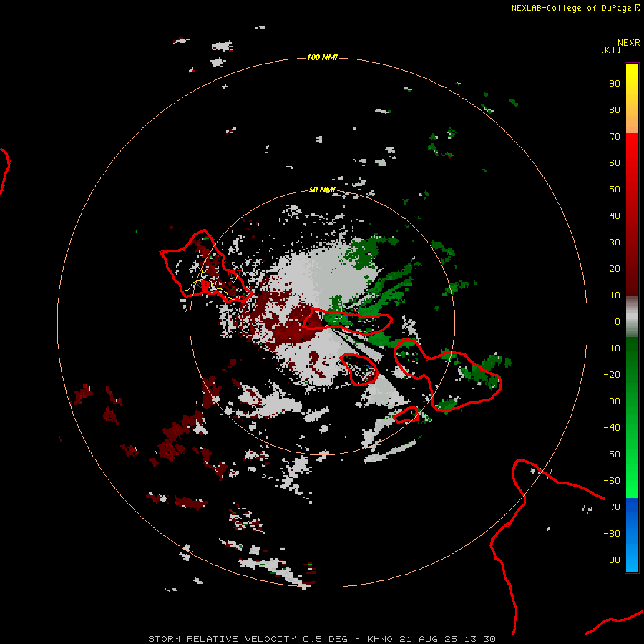Image resolution: width=644 pixels, height=644 pixels.
Task: Select the -50 knot scale label
Action: [612, 454]
